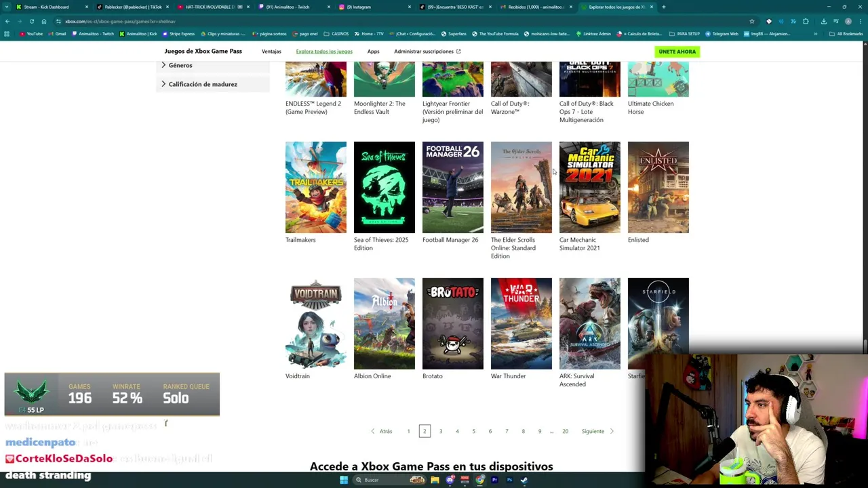Viewport: 868px width, 488px height.
Task: Go to pagination page 5
Action: [x=473, y=431]
